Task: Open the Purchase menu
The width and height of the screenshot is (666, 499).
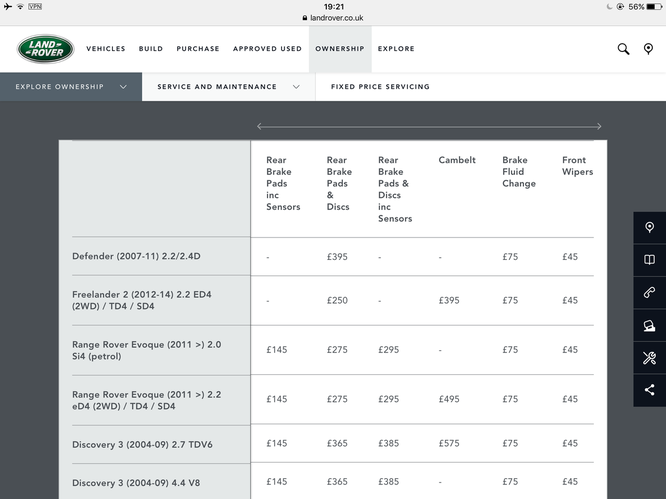Action: [x=198, y=49]
